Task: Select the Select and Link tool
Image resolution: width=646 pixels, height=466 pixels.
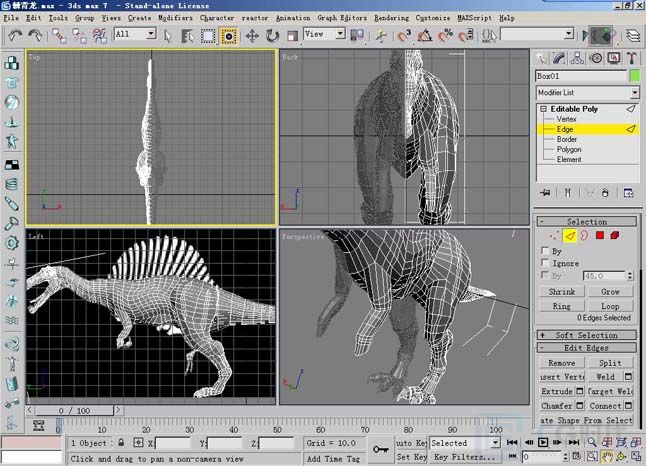Action: tap(59, 36)
